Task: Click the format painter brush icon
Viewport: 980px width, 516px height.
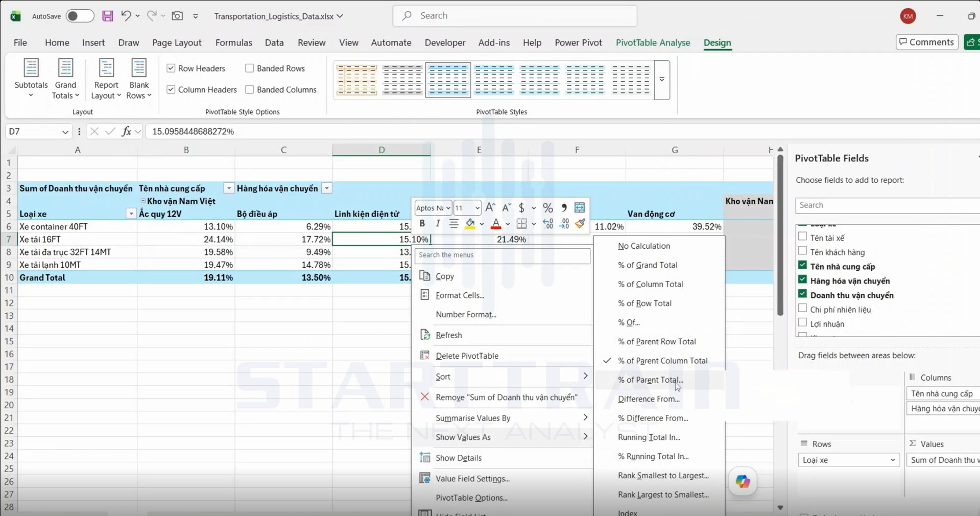Action: coord(580,224)
